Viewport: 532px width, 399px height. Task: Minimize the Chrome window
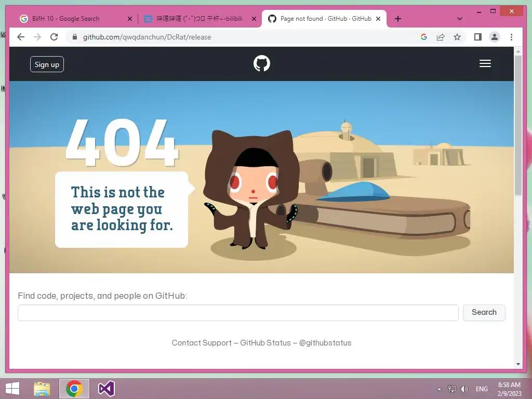(x=478, y=11)
